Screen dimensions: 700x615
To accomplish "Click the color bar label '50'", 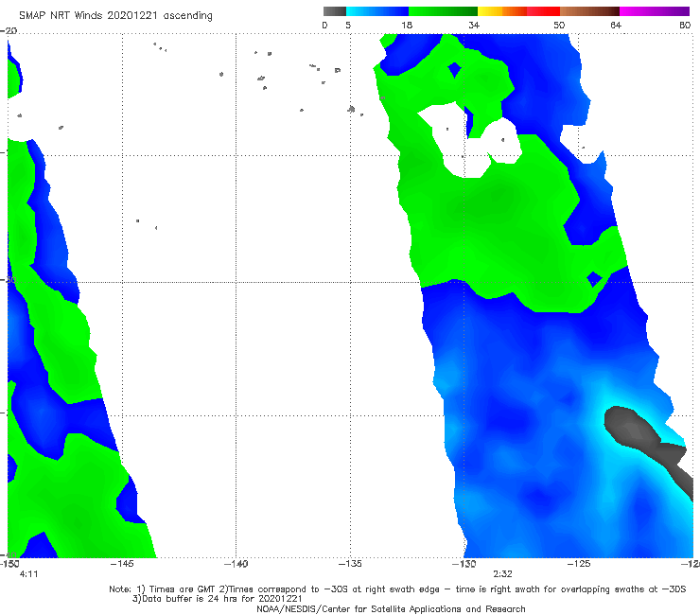I will 559,25.
